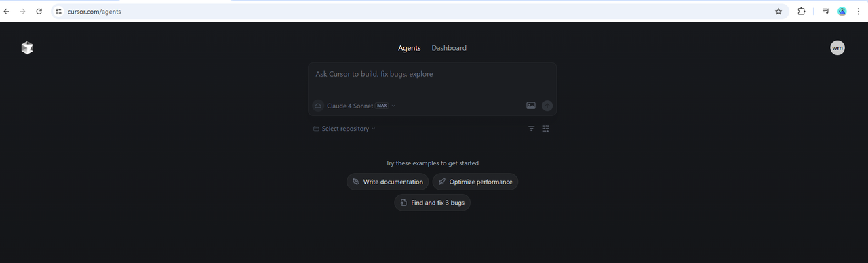Click the cloud icon beside model name
This screenshot has width=868, height=263.
[318, 106]
